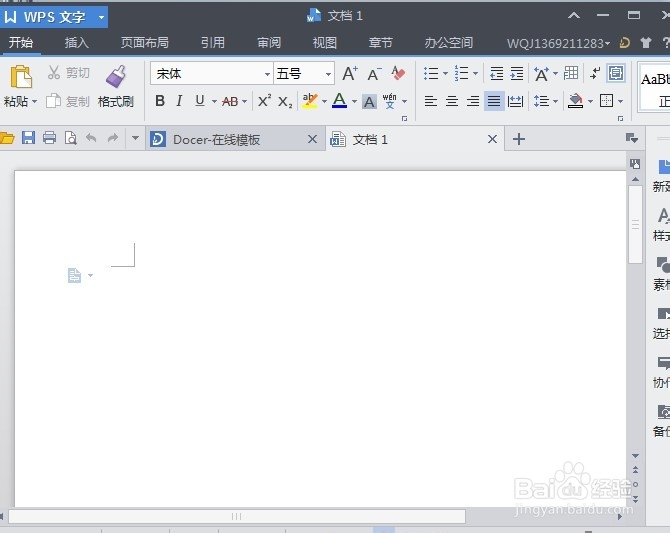The width and height of the screenshot is (670, 533).
Task: Click the Paste clipboard icon
Action: pos(21,77)
